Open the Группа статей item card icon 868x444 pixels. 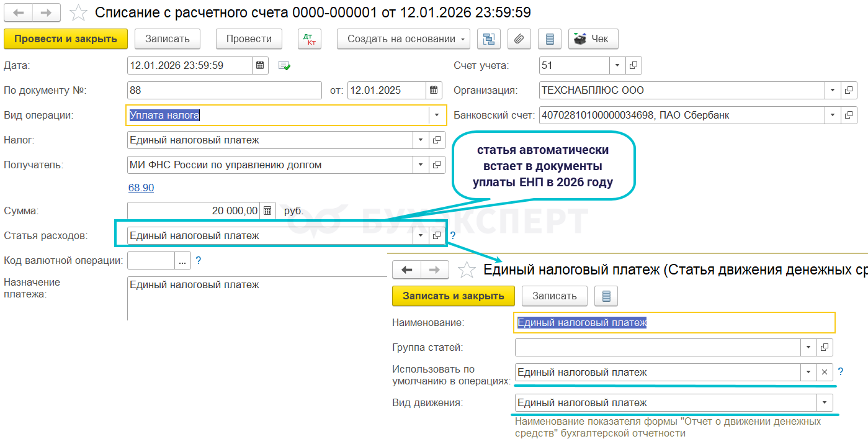pos(825,347)
